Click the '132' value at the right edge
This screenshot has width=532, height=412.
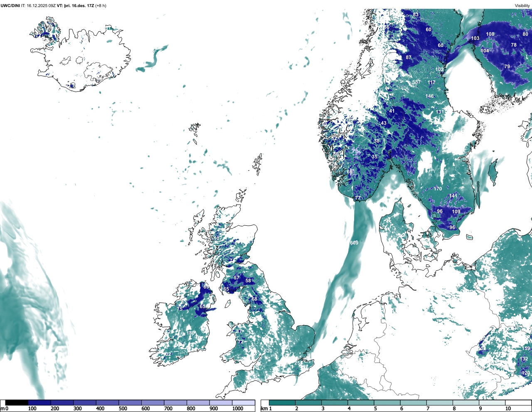pos(525,359)
